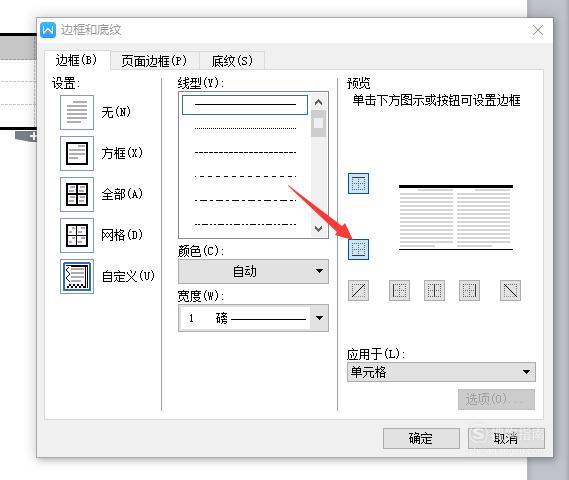The width and height of the screenshot is (569, 480).
Task: Click the 无(N) label text
Action: tap(116, 112)
